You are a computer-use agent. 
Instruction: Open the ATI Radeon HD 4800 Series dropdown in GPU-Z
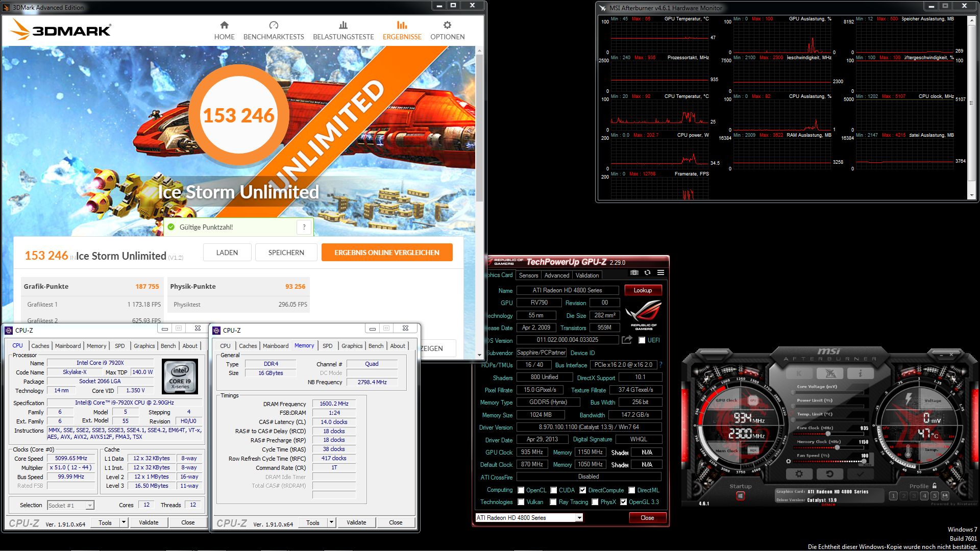pos(529,518)
